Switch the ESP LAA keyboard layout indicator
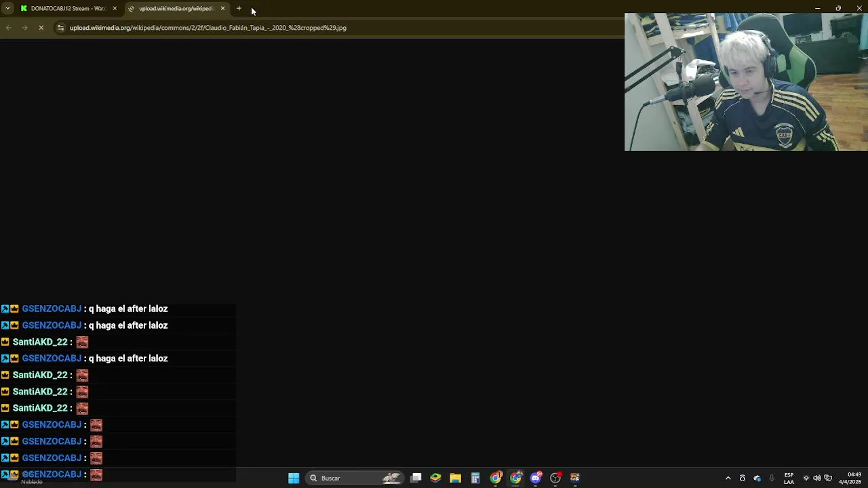 (x=789, y=478)
